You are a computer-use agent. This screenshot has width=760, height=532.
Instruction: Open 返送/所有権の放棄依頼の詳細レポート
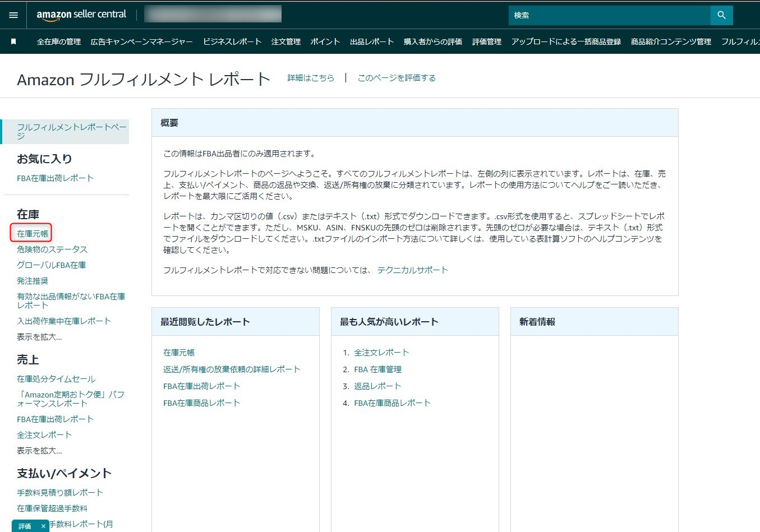click(x=232, y=369)
